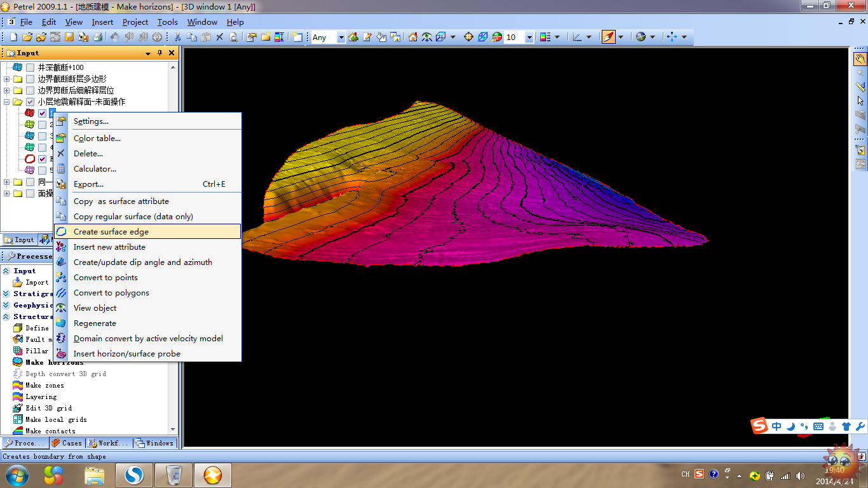Click the Open project folder icon
This screenshot has height=488, width=868.
click(x=29, y=37)
